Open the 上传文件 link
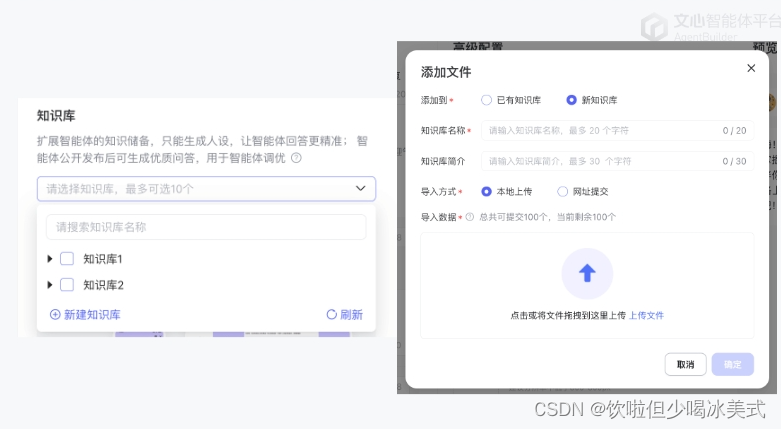The image size is (781, 429). 646,315
